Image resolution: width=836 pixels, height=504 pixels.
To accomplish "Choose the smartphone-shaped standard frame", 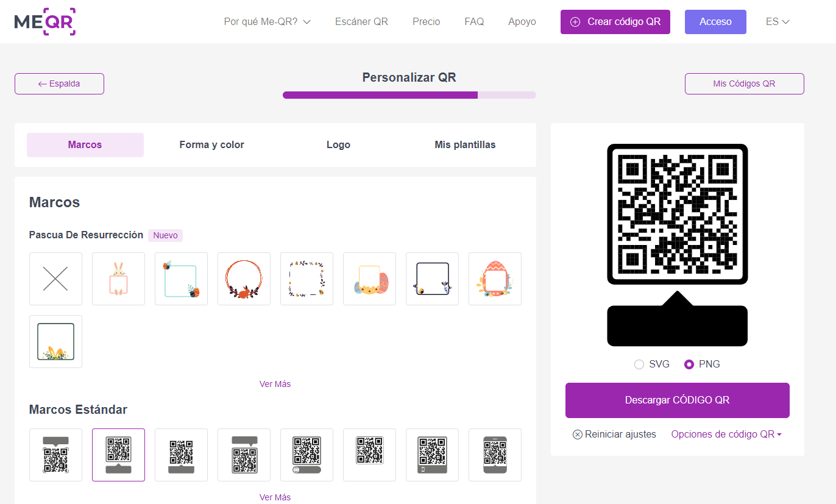I will (495, 455).
